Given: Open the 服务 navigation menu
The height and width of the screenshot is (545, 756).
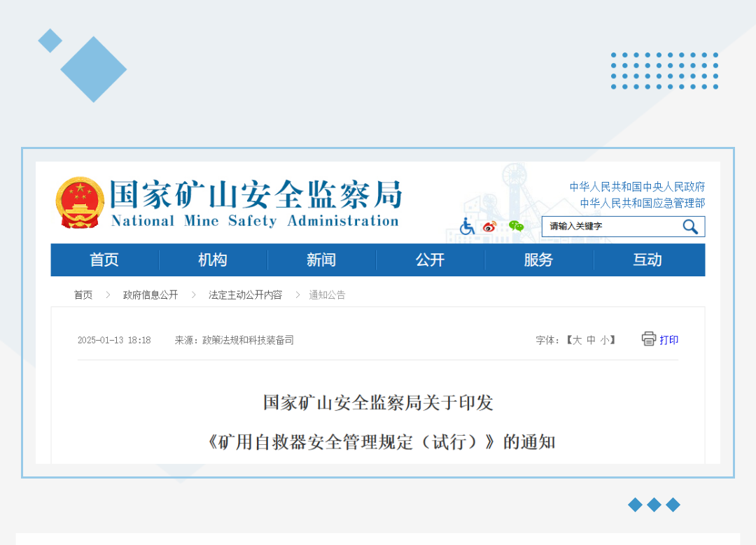Looking at the screenshot, I should [538, 260].
